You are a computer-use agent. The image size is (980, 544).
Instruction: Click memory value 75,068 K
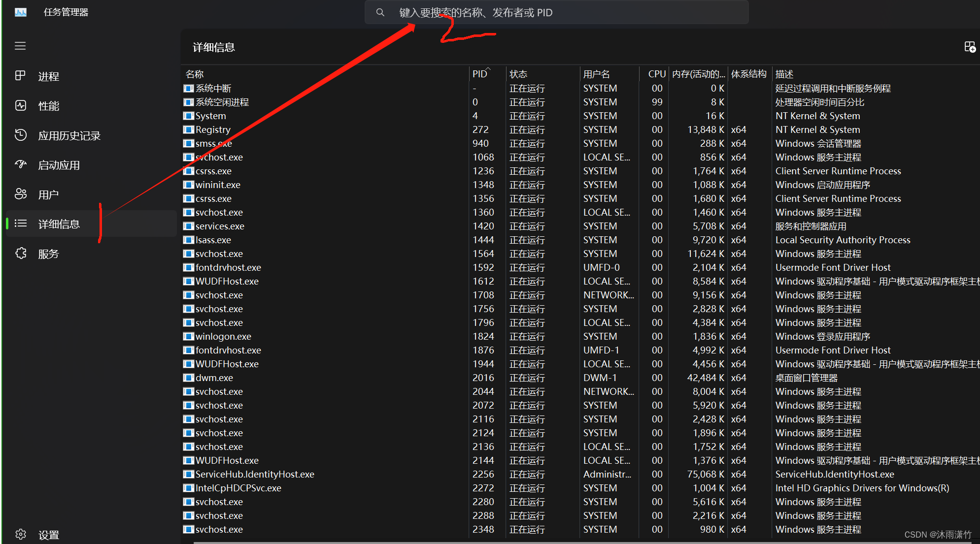706,474
